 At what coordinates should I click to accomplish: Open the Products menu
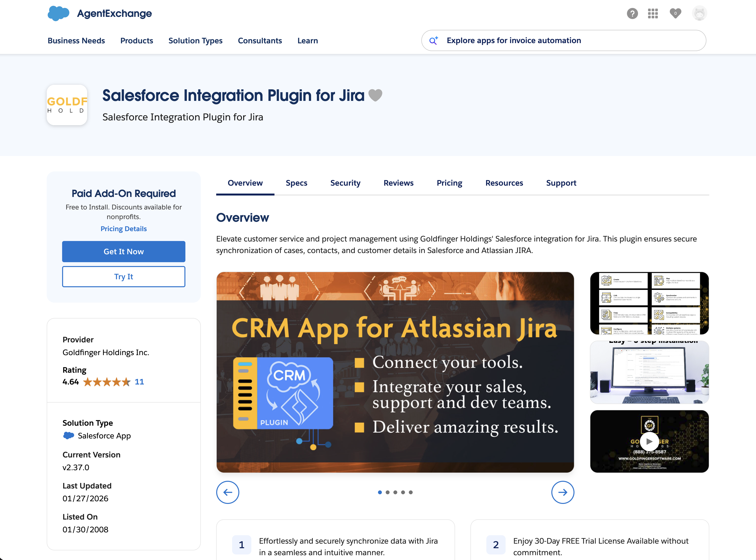[x=137, y=41]
